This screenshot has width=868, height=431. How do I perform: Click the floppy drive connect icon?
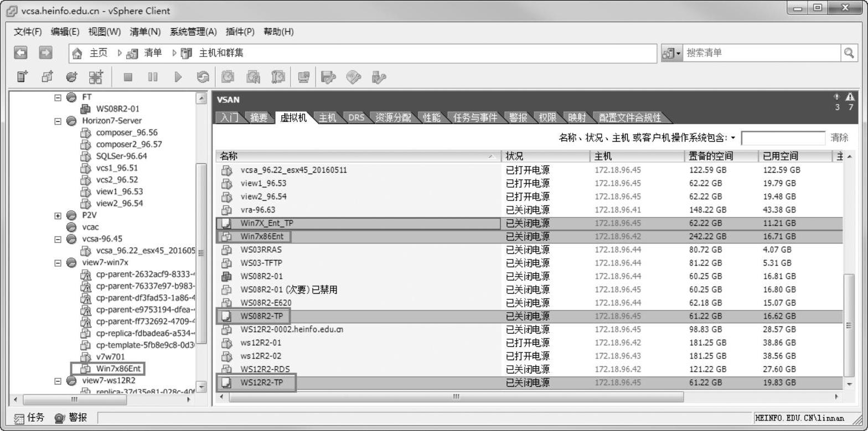click(328, 77)
